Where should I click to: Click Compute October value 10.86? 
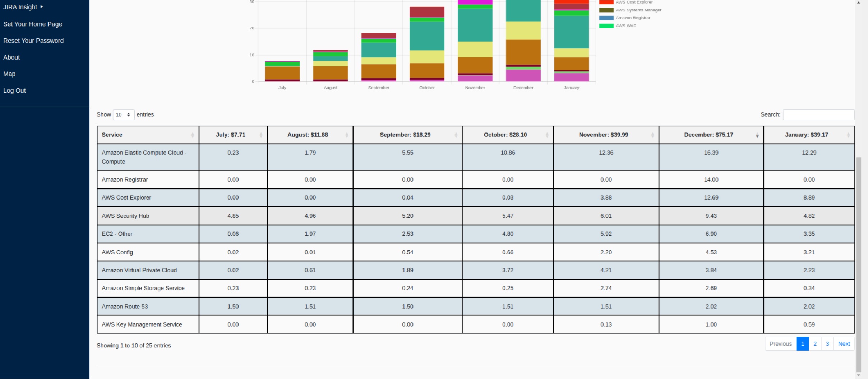tap(508, 153)
